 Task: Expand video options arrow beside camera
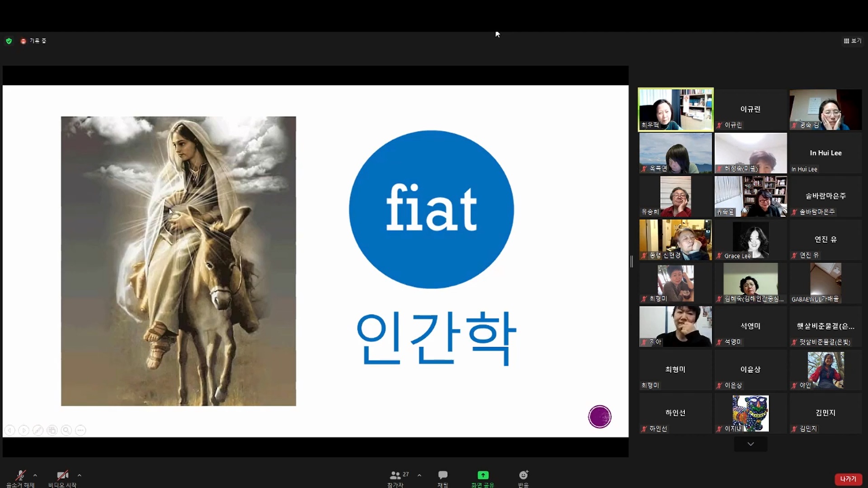(x=80, y=475)
